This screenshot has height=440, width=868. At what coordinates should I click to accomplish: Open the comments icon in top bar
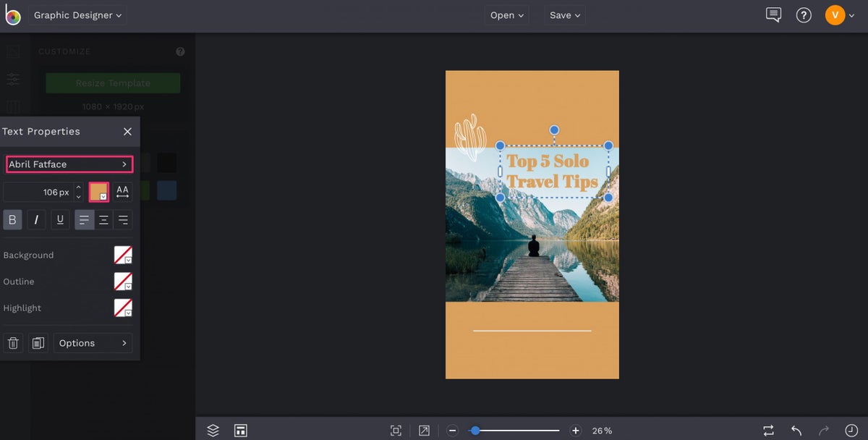[773, 14]
